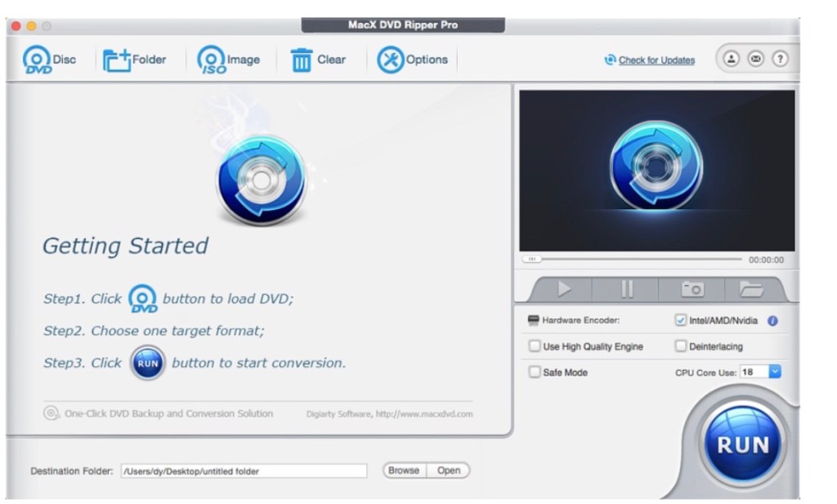Click the DVD icon in Step1
The height and width of the screenshot is (504, 837).
[142, 299]
